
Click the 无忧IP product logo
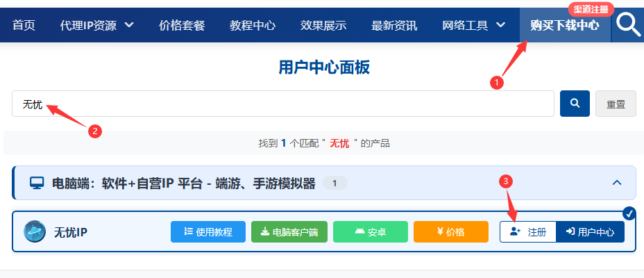click(35, 231)
